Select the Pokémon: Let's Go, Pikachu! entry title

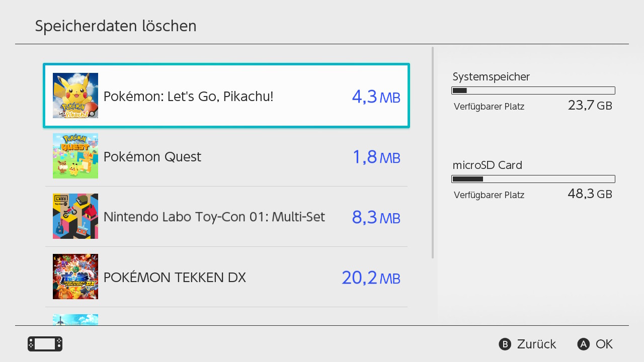pyautogui.click(x=188, y=96)
